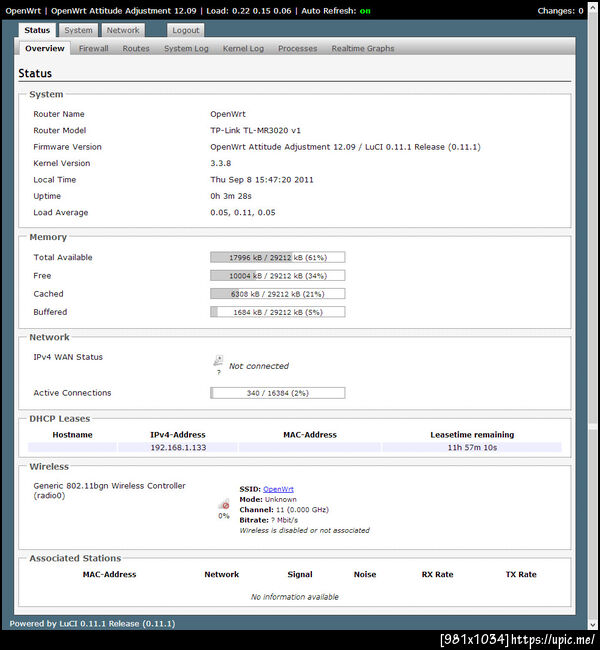Open the Status main tab
The width and height of the screenshot is (600, 650).
coord(37,30)
